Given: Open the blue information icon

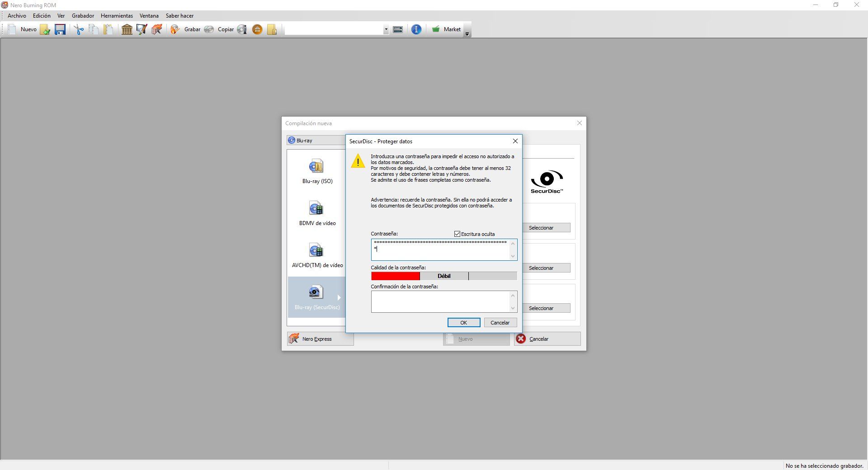Looking at the screenshot, I should click(416, 29).
